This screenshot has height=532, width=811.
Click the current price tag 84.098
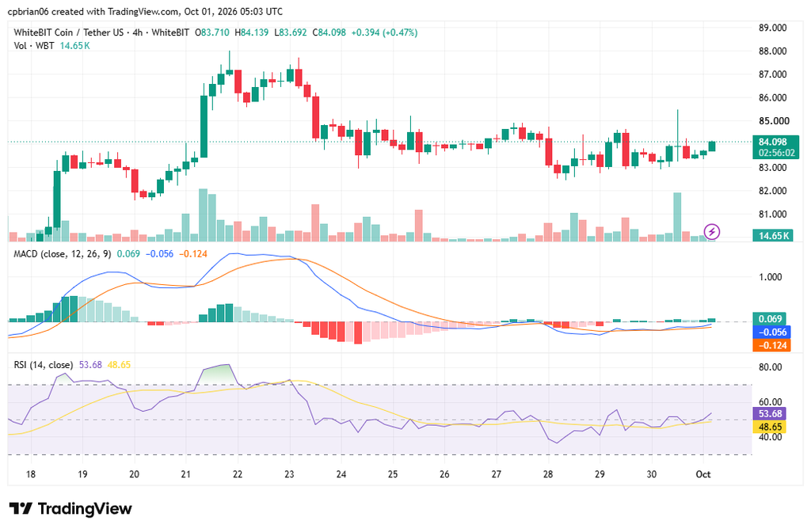coord(773,142)
